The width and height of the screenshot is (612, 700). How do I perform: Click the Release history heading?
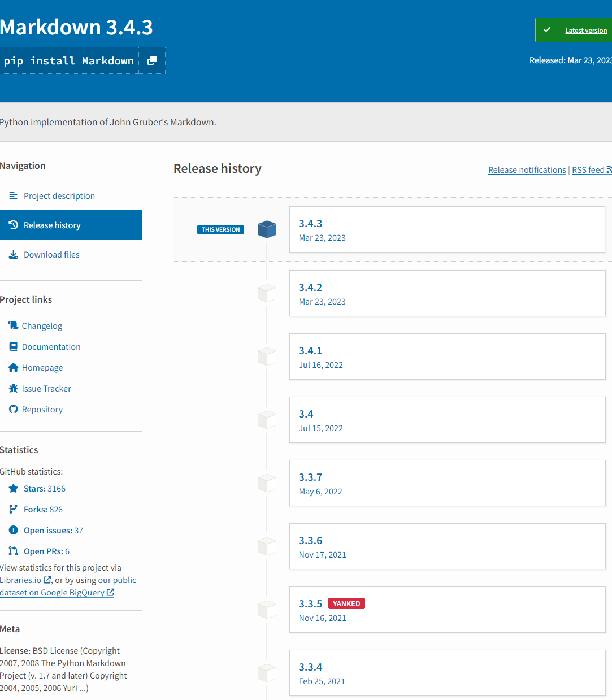click(x=218, y=168)
